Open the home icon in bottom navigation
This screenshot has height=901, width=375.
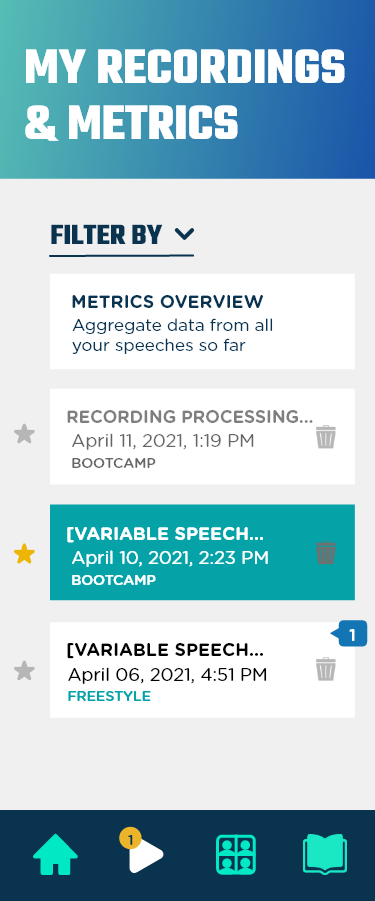55,854
